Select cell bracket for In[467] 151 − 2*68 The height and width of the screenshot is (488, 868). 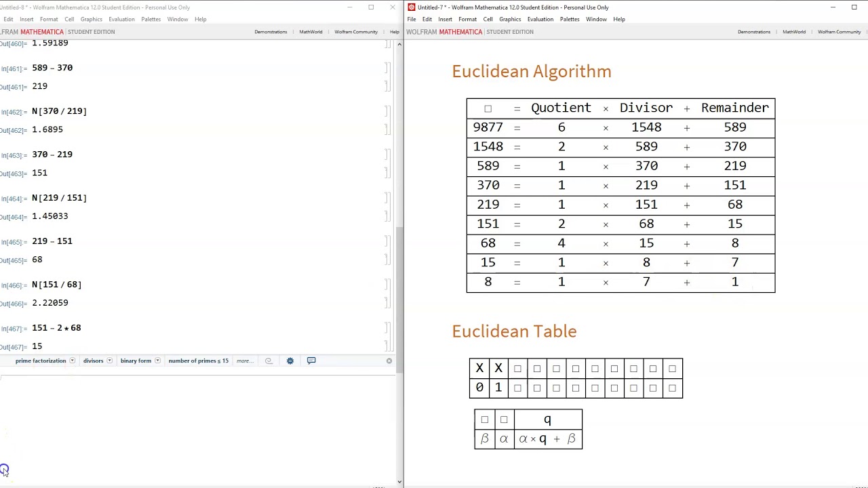coord(387,328)
